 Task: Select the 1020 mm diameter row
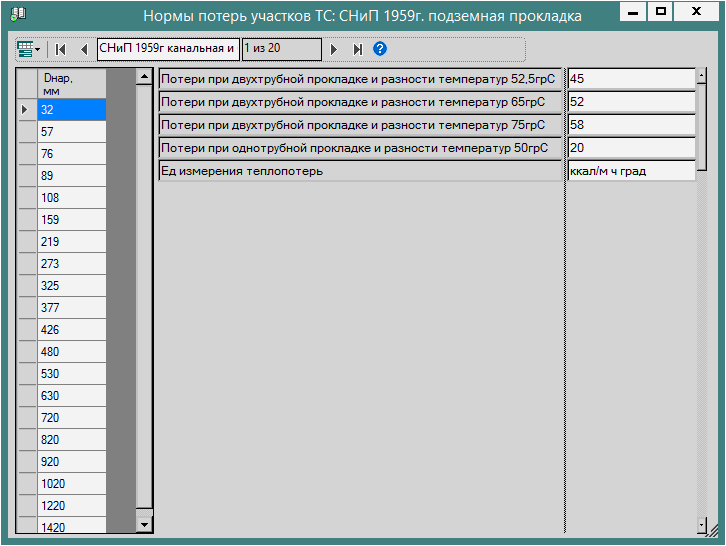click(71, 484)
